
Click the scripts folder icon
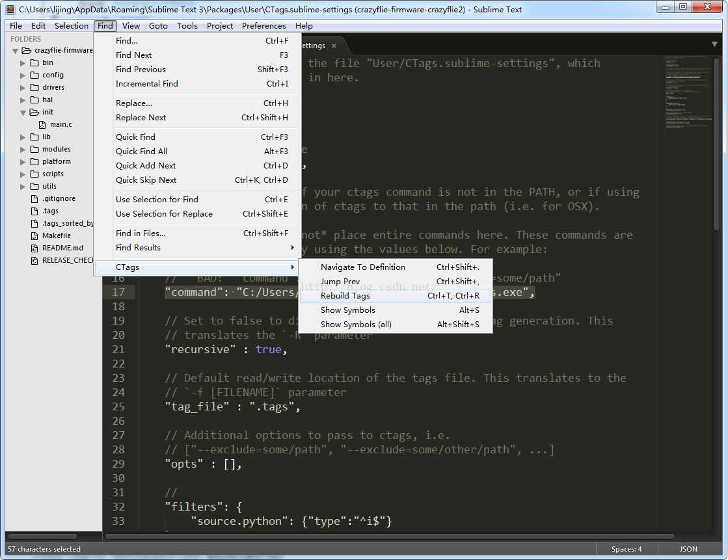(x=34, y=174)
